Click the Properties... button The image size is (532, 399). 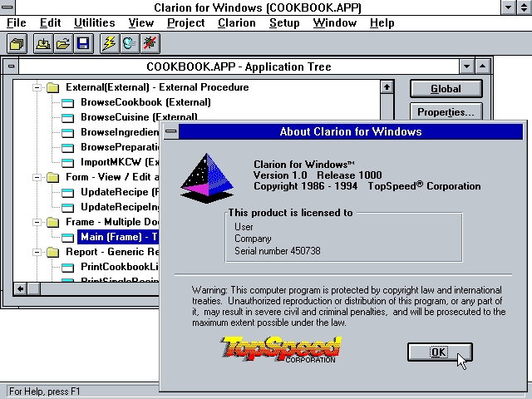pos(446,111)
